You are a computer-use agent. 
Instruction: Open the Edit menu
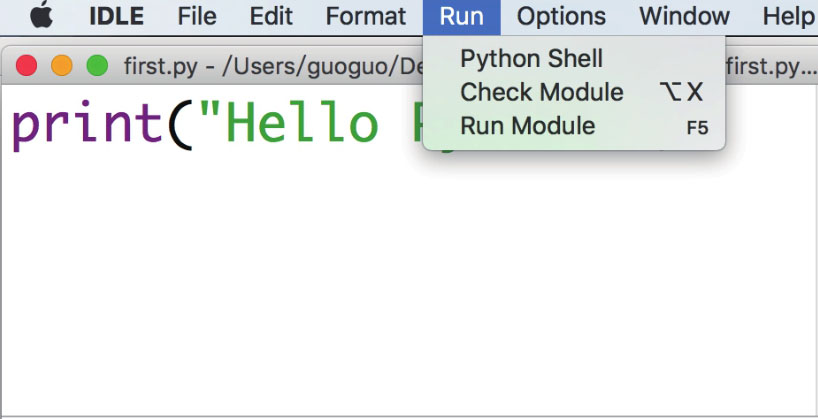[271, 16]
